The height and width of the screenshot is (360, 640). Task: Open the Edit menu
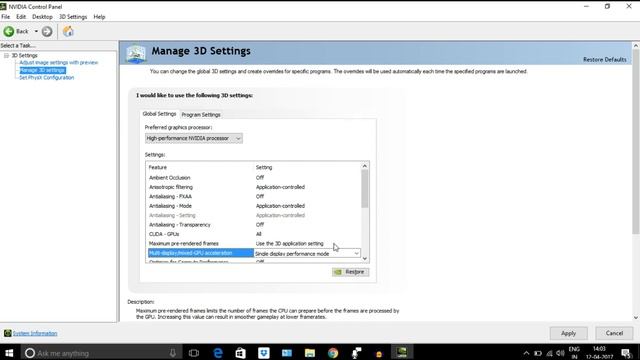(x=21, y=17)
